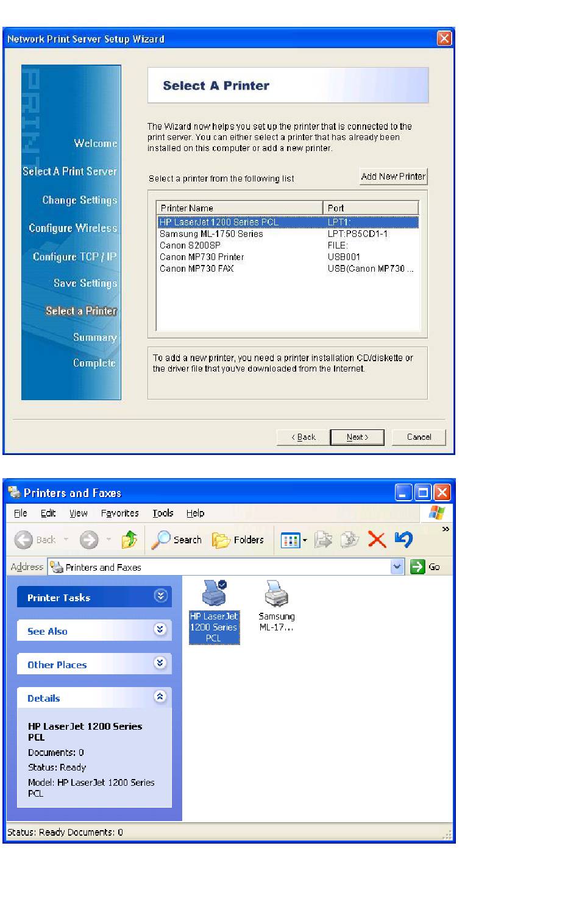Cancel the print server setup wizard
This screenshot has width=579, height=924.
point(419,437)
